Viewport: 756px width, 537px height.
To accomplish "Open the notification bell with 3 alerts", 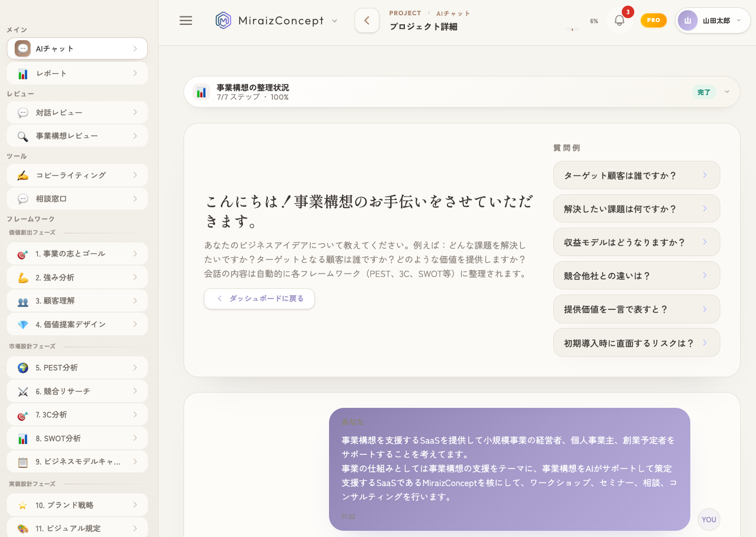I will [619, 19].
